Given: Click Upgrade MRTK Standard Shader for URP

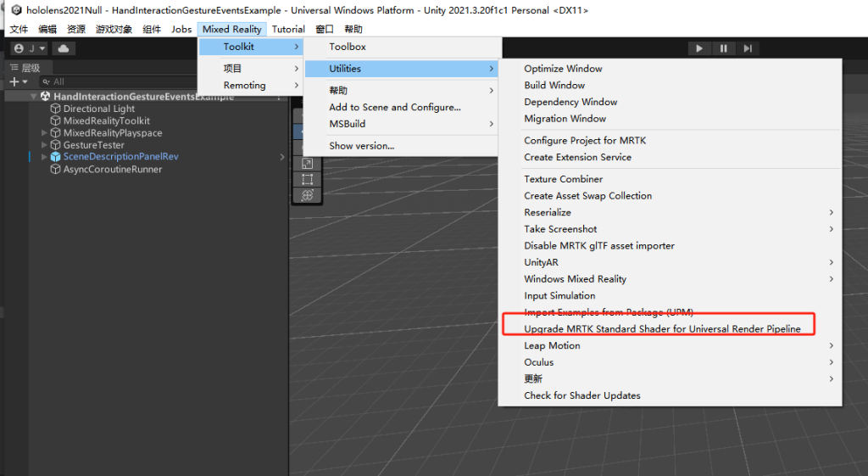Looking at the screenshot, I should click(x=670, y=328).
